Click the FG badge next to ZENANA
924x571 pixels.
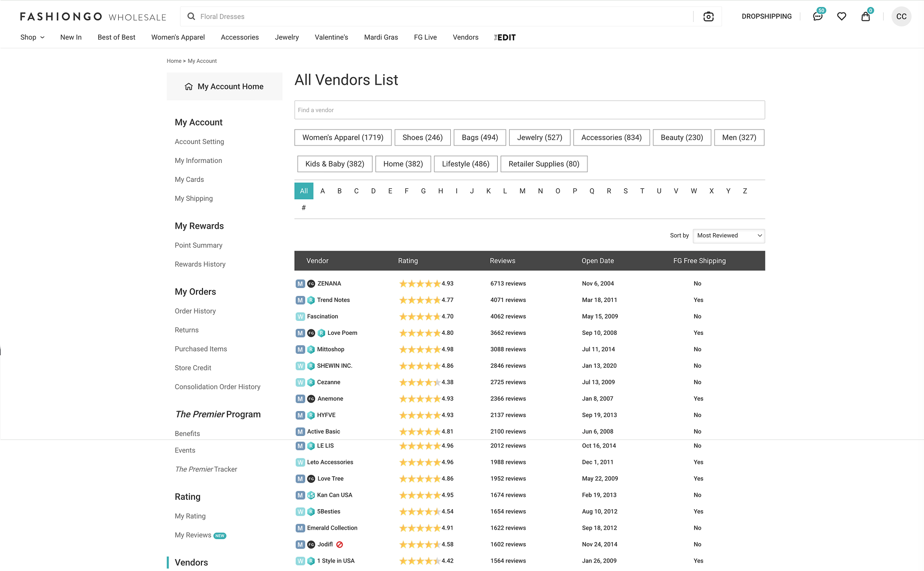click(311, 284)
